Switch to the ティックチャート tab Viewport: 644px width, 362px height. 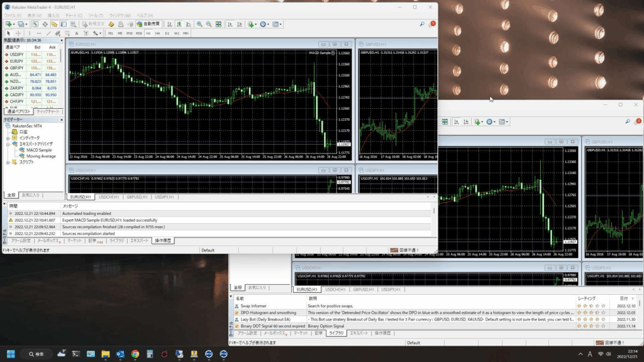48,112
